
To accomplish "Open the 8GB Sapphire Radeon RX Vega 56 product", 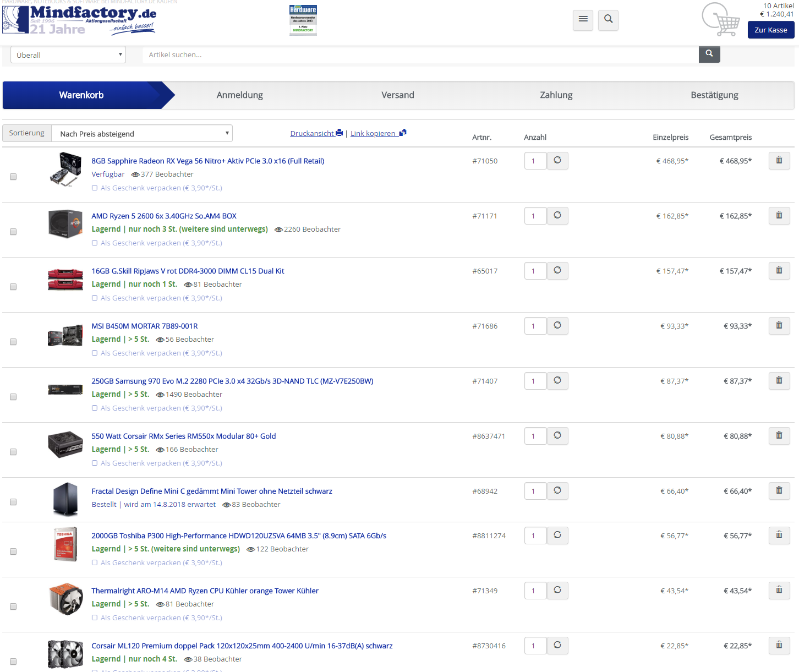I will (208, 161).
